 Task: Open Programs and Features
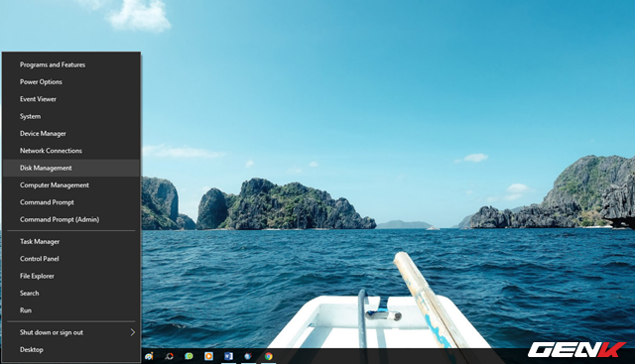click(x=71, y=64)
